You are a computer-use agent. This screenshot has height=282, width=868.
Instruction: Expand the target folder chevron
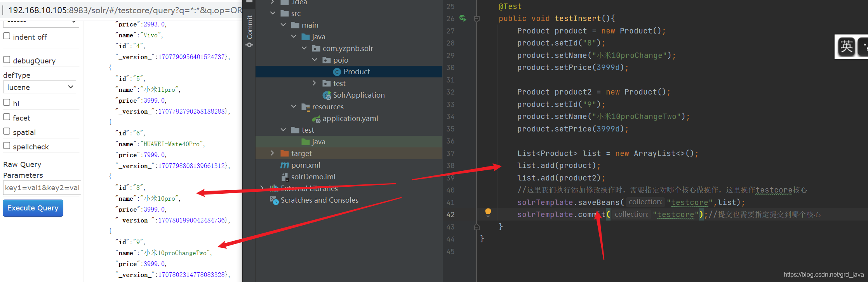pyautogui.click(x=273, y=153)
